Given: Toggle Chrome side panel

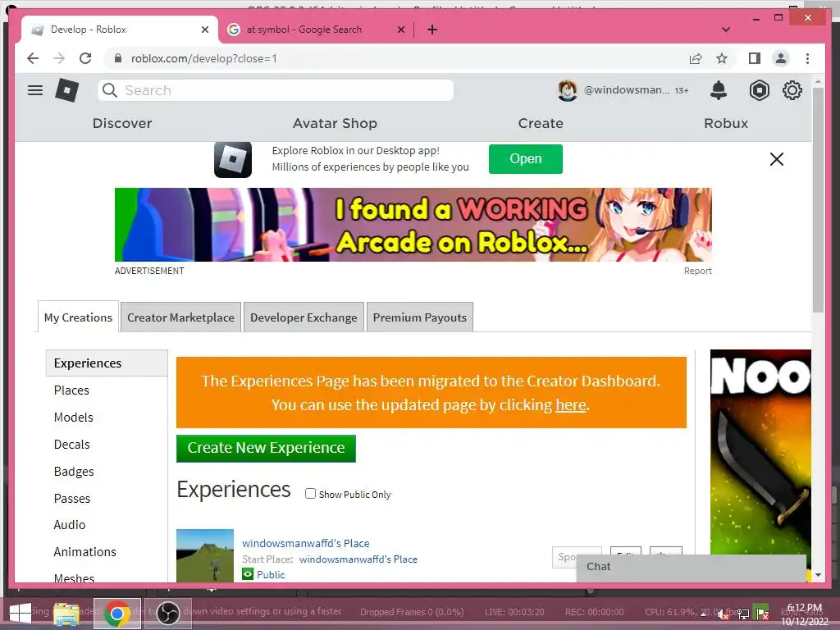Looking at the screenshot, I should pos(755,58).
